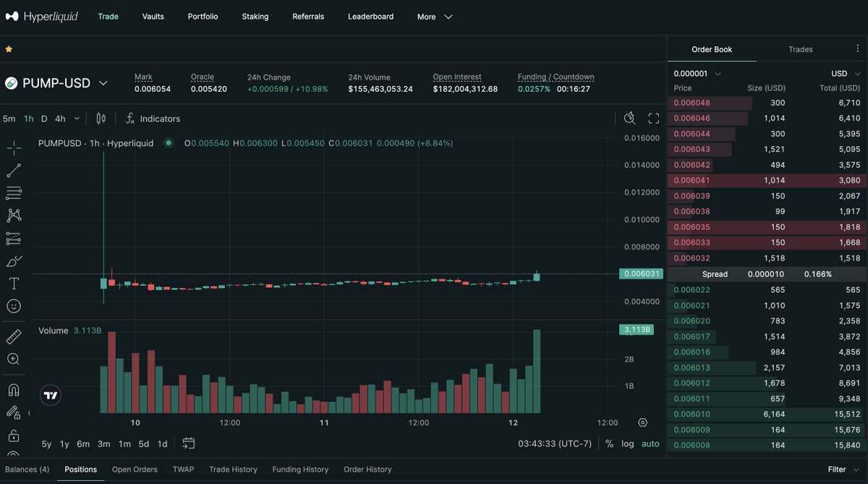Set chart interval to D
This screenshot has height=484, width=868.
(x=44, y=119)
